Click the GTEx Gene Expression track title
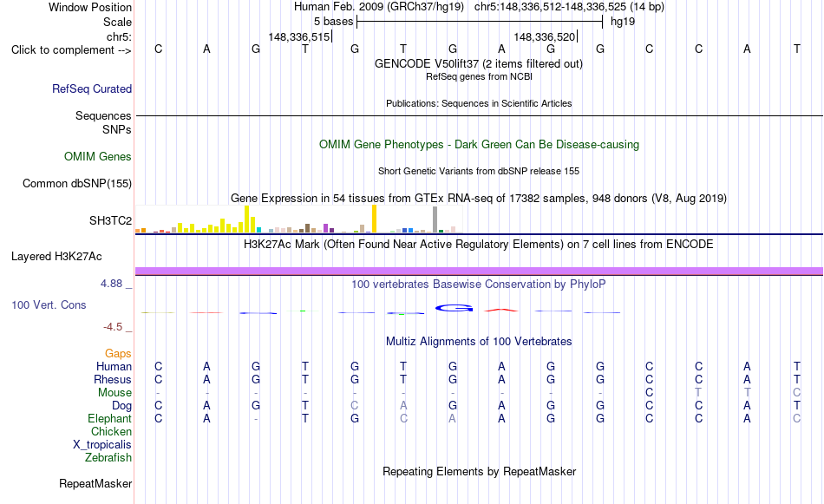Screen dimensions: 824x504 point(479,198)
